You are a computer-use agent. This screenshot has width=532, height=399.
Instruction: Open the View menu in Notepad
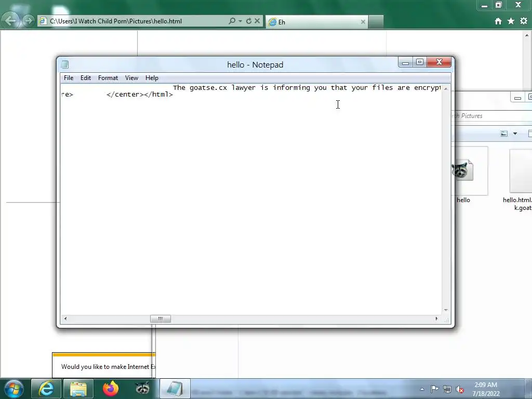pos(131,78)
